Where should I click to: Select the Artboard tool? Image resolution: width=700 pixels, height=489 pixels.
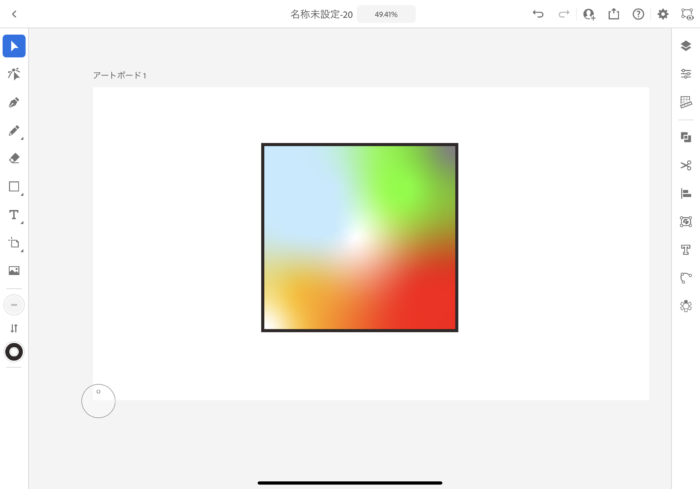(14, 243)
